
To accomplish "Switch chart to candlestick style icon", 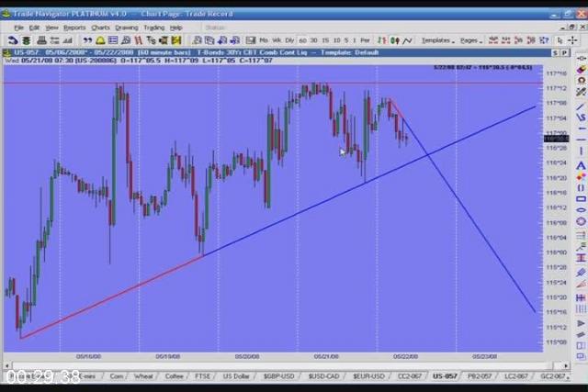I will (394, 40).
